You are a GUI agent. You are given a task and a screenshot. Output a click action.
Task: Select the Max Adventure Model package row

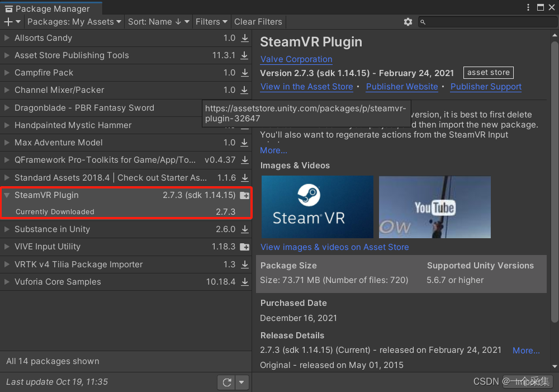pos(126,143)
